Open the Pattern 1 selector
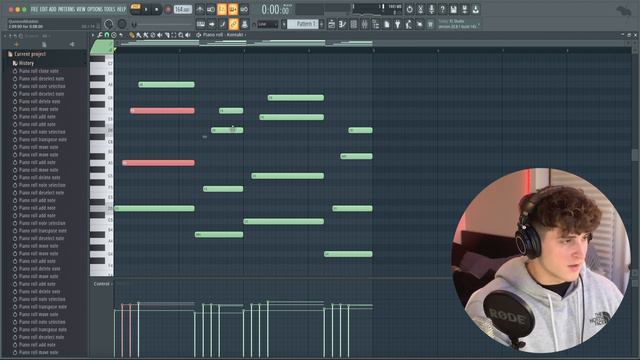 coord(302,24)
